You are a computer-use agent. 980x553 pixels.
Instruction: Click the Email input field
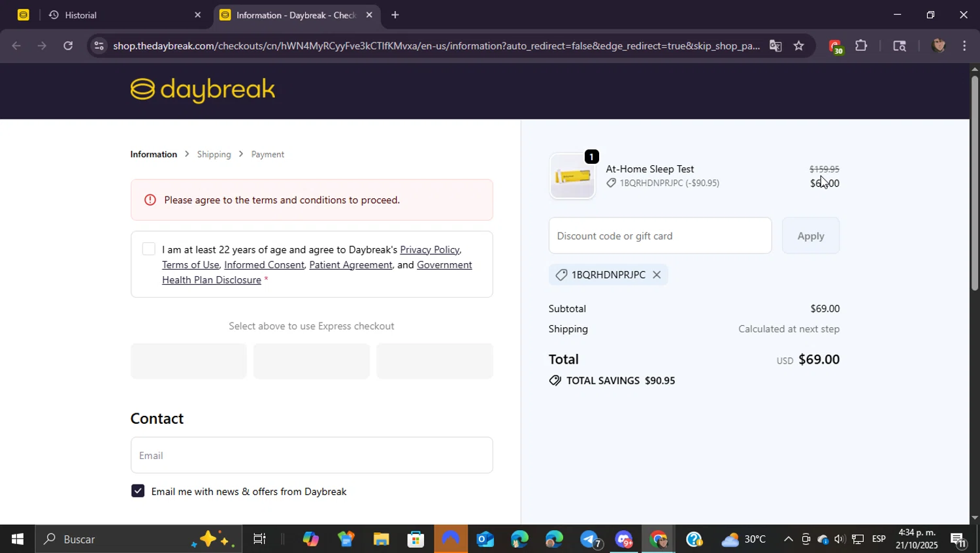pos(312,455)
